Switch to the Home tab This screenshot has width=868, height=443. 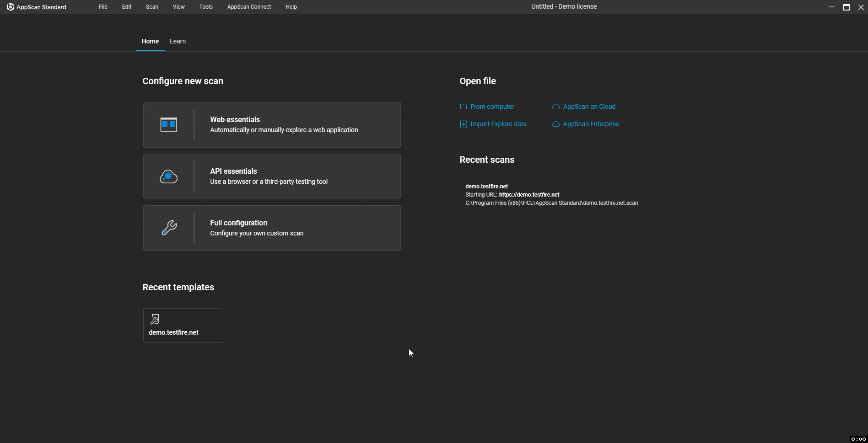pos(150,41)
